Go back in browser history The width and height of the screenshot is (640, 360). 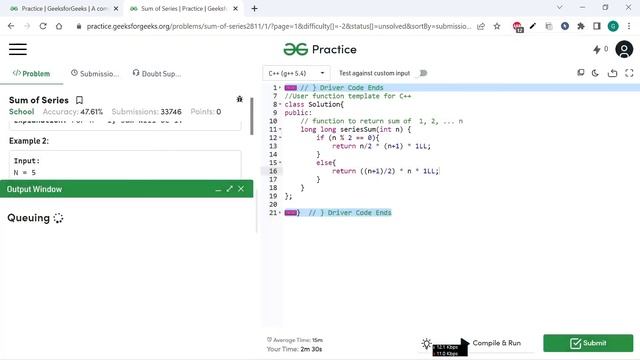tap(11, 26)
